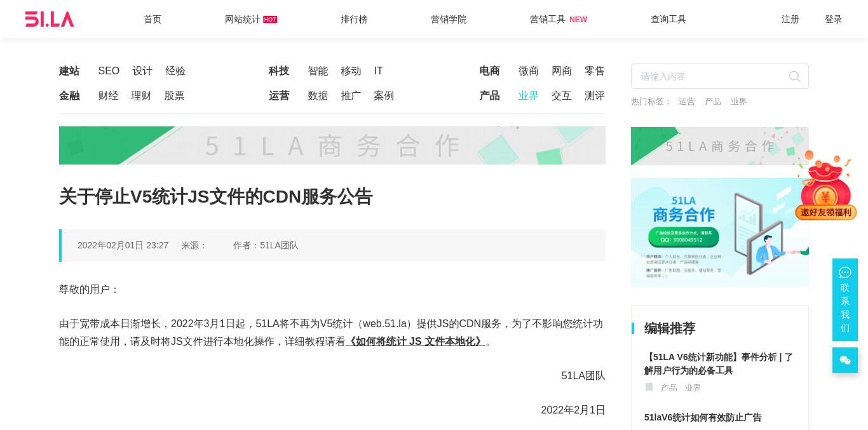Select 移动 subcategory

pos(351,71)
